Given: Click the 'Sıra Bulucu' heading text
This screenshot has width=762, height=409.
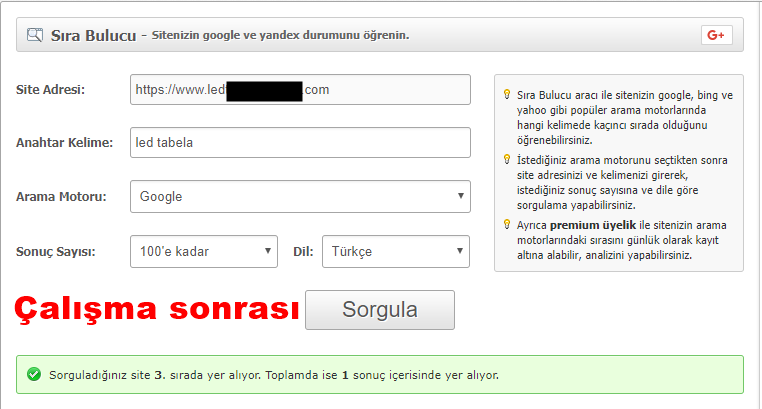Looking at the screenshot, I should pyautogui.click(x=93, y=35).
